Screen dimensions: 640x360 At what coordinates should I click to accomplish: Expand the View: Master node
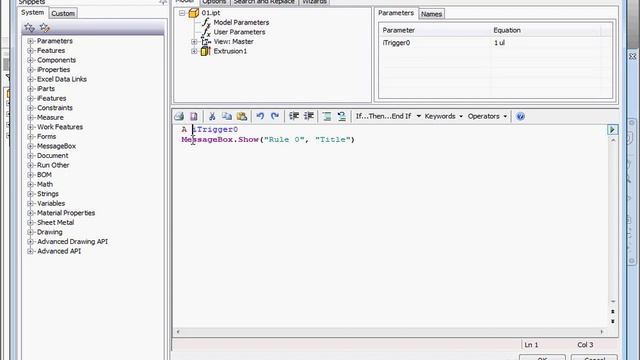[x=194, y=42]
